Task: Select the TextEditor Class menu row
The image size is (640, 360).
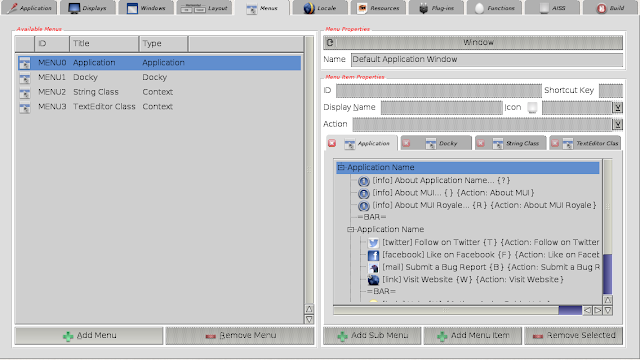Action: pos(159,107)
